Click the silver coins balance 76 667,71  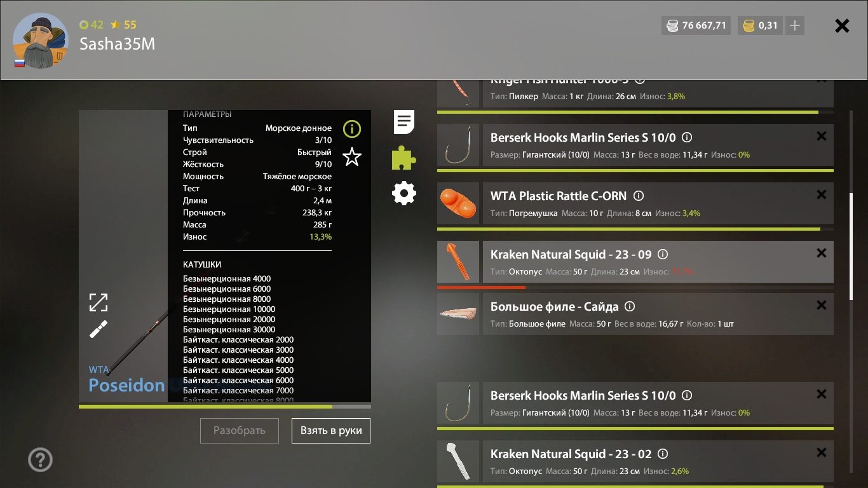coord(696,25)
